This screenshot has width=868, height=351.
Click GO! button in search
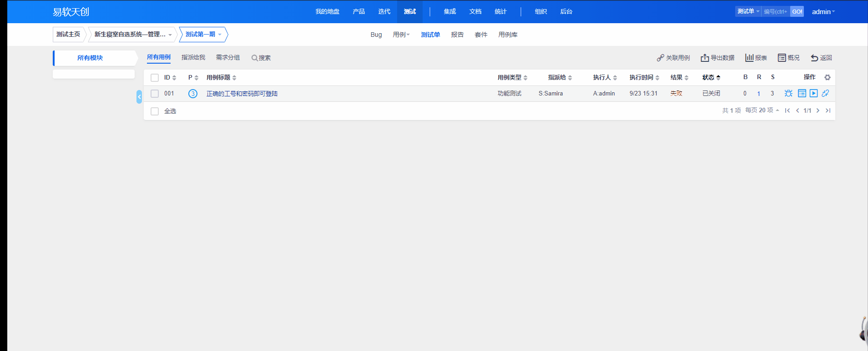(797, 11)
